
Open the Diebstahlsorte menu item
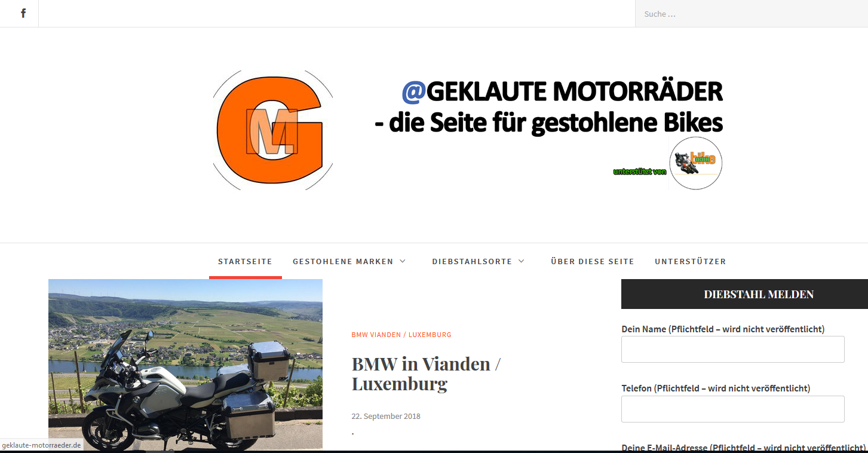tap(472, 261)
